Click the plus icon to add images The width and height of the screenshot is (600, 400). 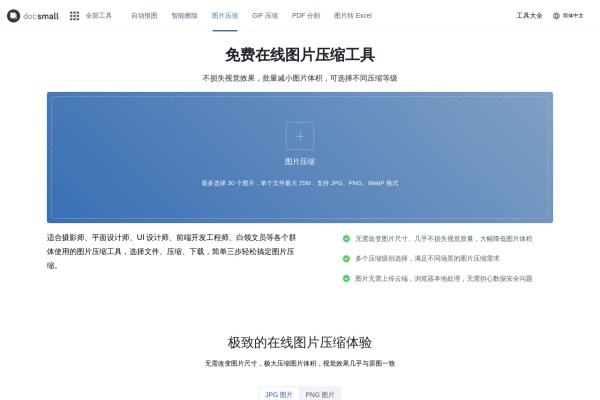point(300,136)
